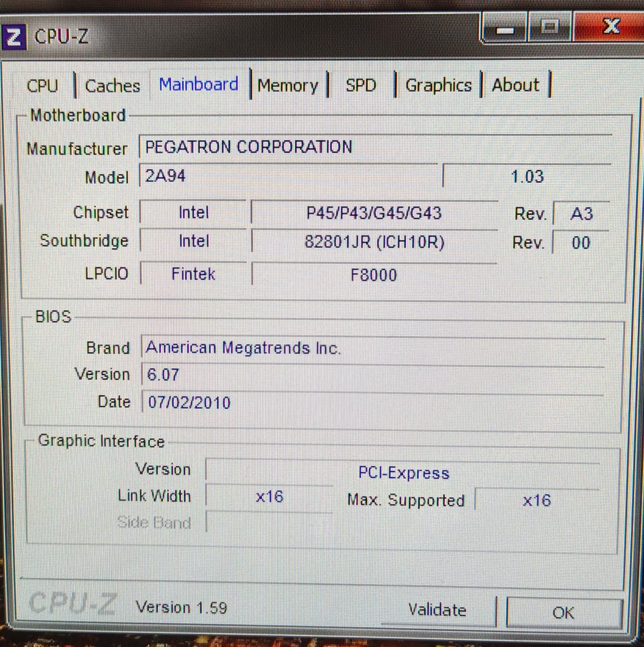Click the OK button
The width and height of the screenshot is (644, 647).
pyautogui.click(x=563, y=612)
